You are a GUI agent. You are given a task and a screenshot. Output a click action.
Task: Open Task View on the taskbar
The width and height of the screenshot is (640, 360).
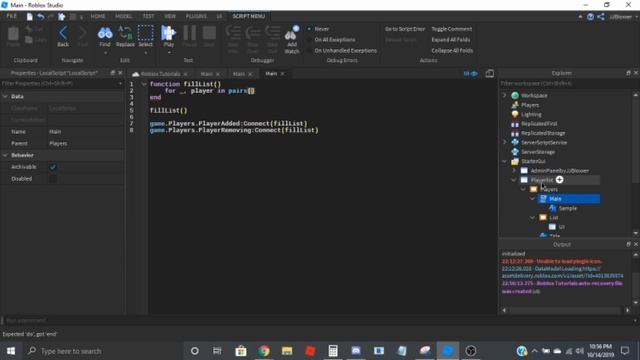(217, 351)
